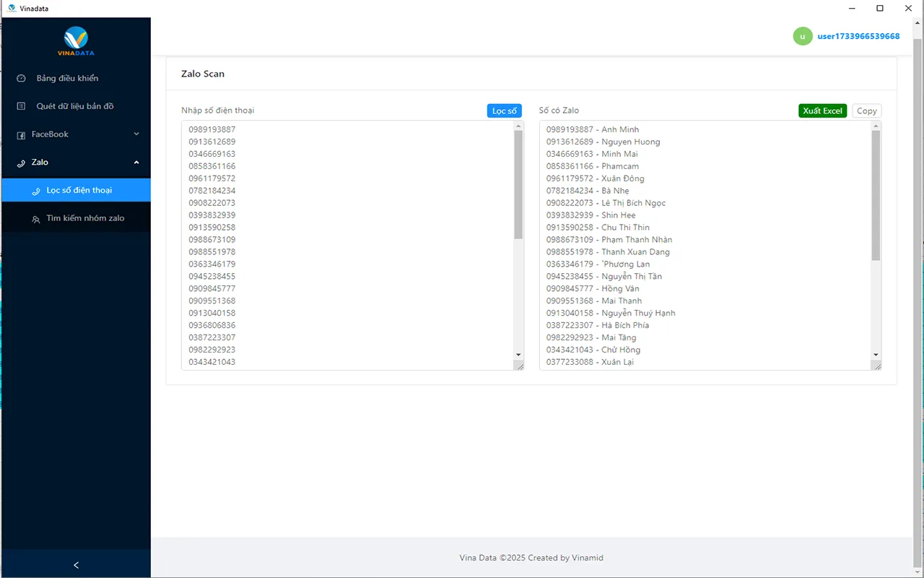Select Quét dữ liệu bản đồ menu
Viewport: 924px width, 578px height.
tap(75, 106)
